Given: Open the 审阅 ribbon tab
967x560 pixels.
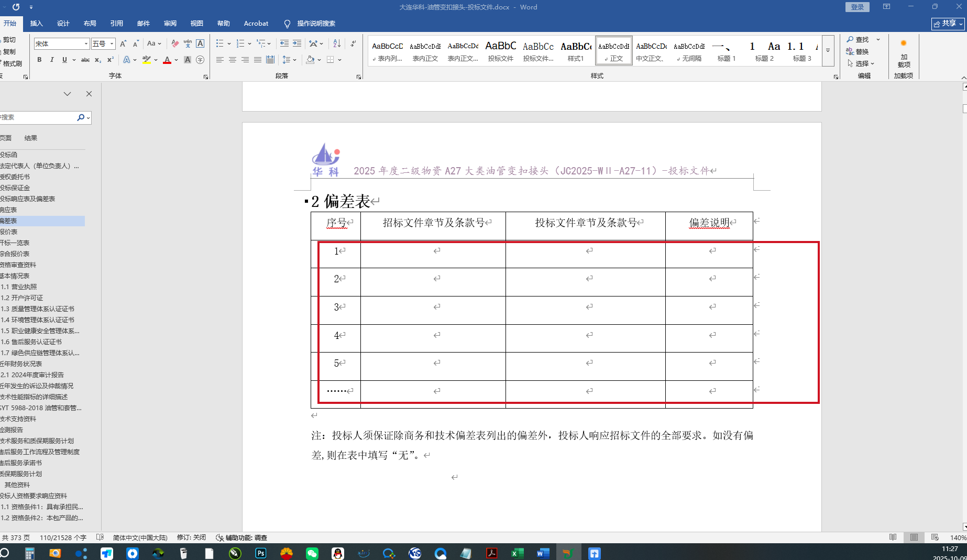Looking at the screenshot, I should click(170, 24).
